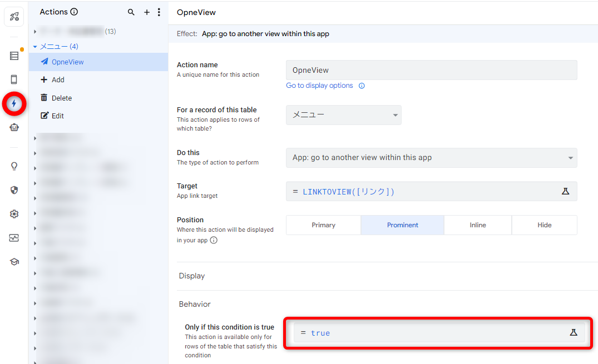Open the expression editor flask for Target

point(566,191)
